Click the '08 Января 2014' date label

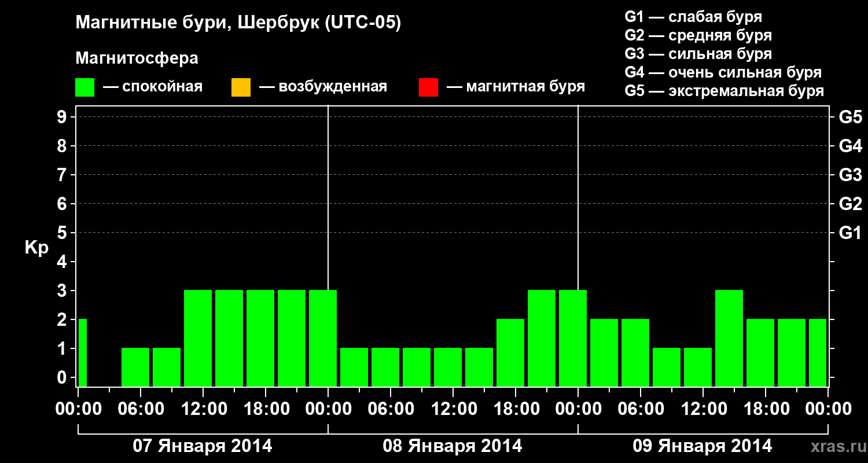[453, 446]
